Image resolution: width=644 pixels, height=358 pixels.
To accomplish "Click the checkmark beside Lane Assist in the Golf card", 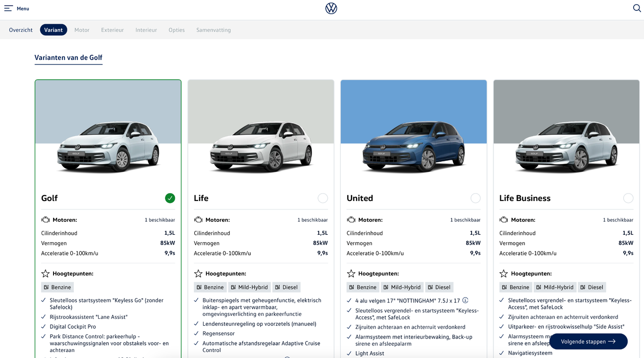I will (44, 316).
